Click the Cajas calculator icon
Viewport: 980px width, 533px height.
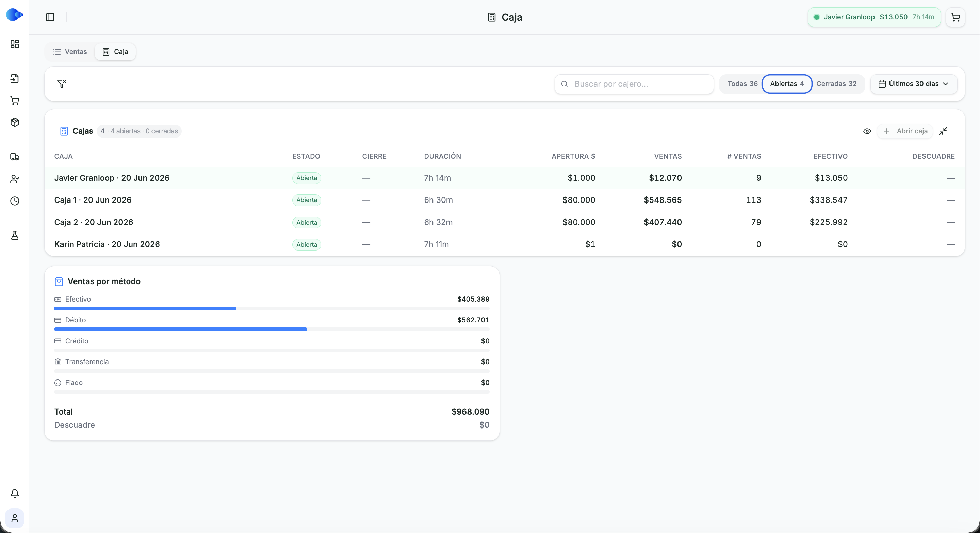coord(64,131)
